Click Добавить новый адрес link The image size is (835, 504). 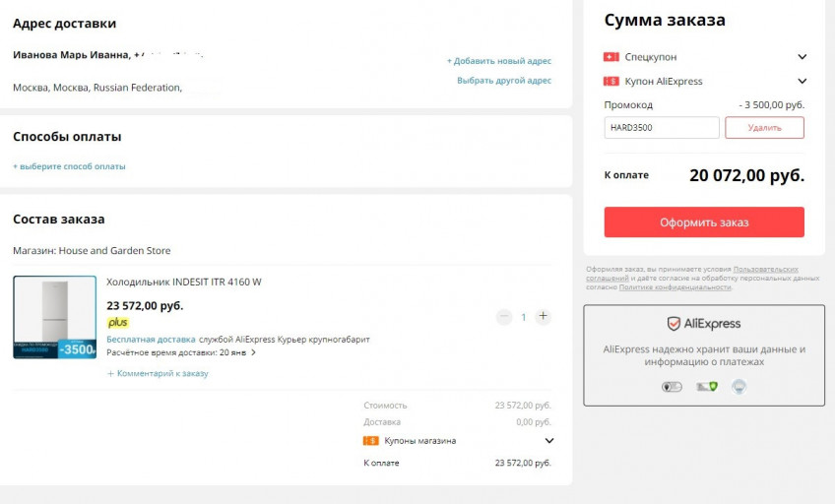coord(499,61)
